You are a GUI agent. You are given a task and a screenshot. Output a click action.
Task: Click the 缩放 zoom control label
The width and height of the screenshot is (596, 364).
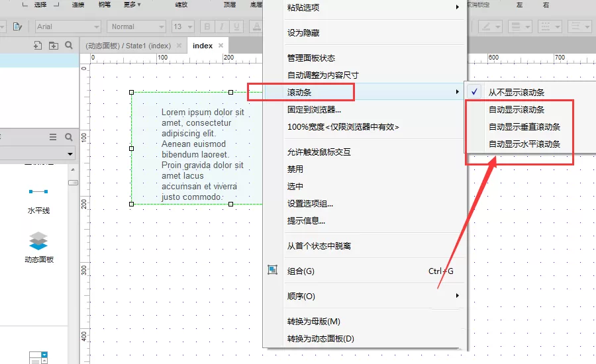pos(181,5)
